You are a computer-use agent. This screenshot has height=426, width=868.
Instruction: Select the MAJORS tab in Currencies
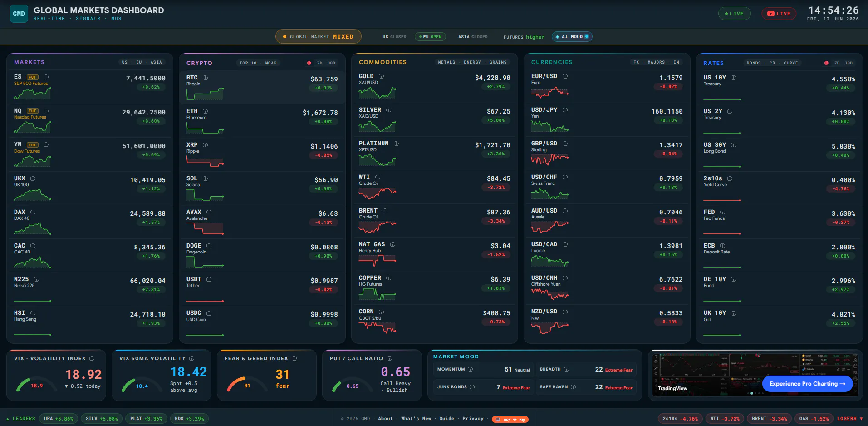(x=656, y=62)
